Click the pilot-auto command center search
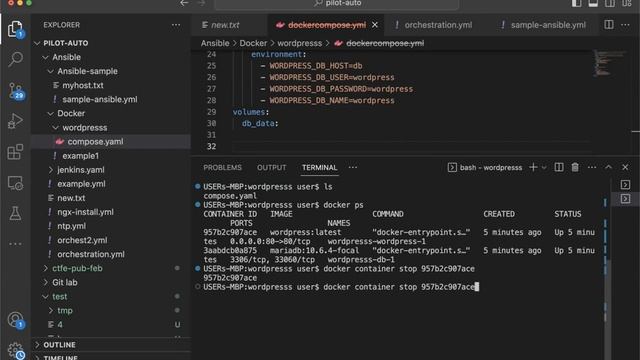Image resolution: width=640 pixels, height=360 pixels. pyautogui.click(x=337, y=4)
